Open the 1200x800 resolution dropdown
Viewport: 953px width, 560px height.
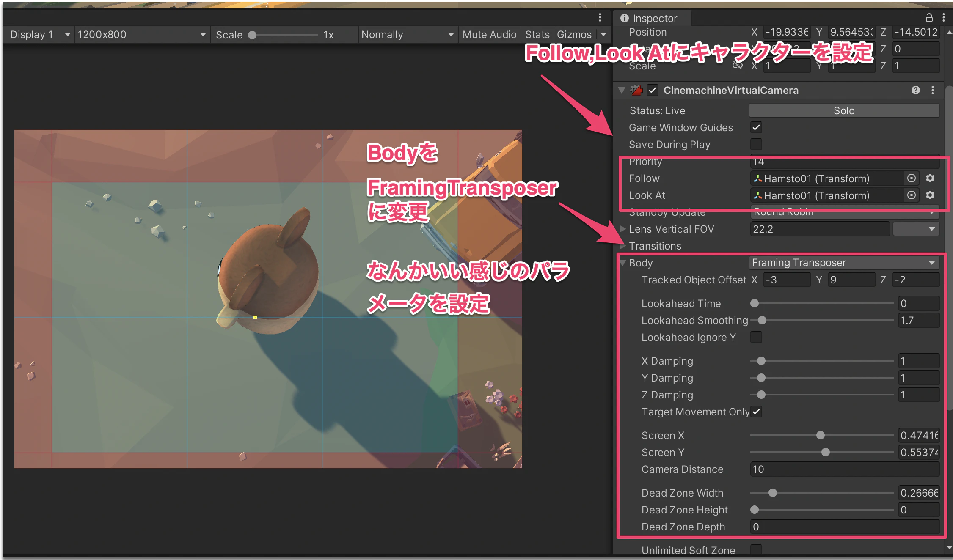(x=142, y=35)
